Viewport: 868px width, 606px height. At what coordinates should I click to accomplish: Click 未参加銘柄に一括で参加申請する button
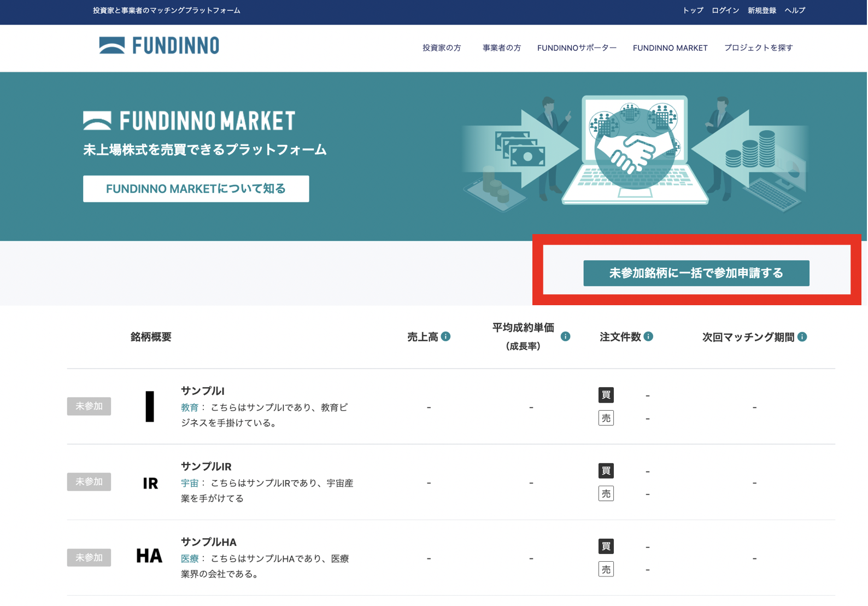[x=696, y=273]
